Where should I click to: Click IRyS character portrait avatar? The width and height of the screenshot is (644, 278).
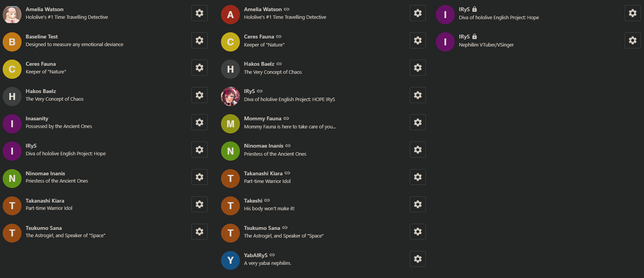coord(230,97)
